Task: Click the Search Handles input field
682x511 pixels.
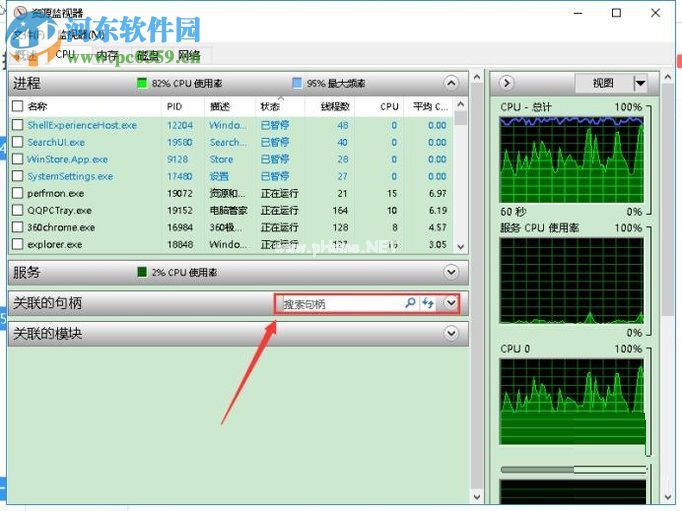Action: point(341,304)
